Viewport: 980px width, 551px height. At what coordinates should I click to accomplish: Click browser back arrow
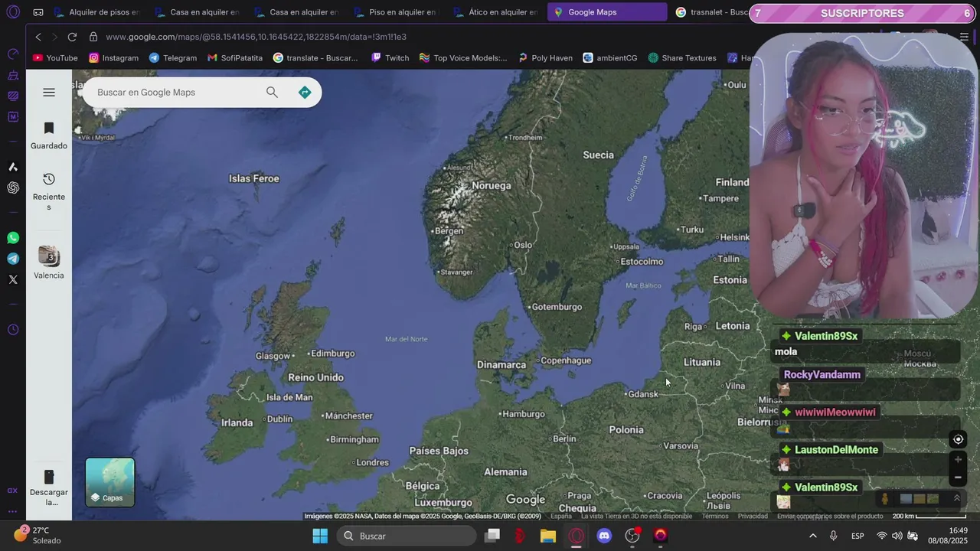coord(38,37)
